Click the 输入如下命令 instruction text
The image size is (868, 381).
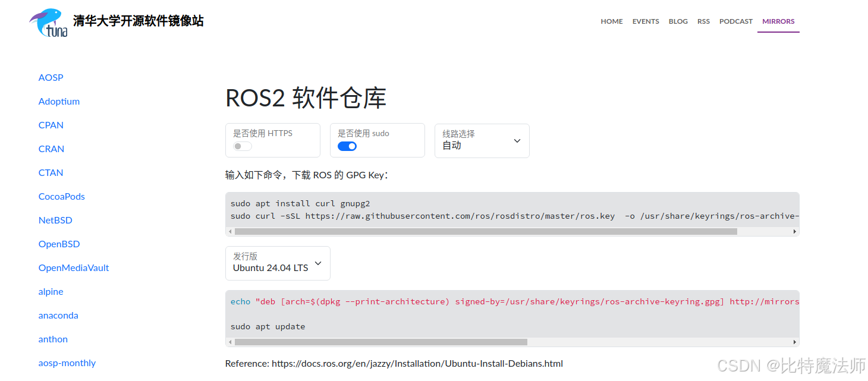(307, 175)
